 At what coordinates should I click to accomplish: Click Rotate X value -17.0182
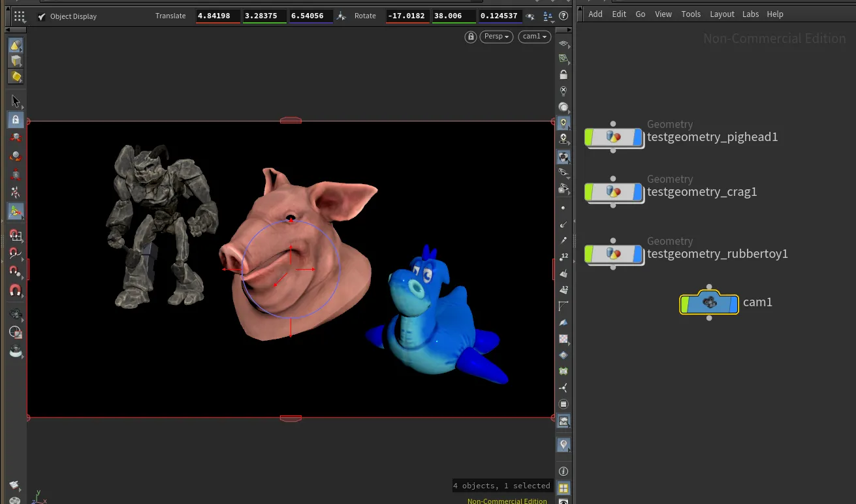[x=407, y=16]
